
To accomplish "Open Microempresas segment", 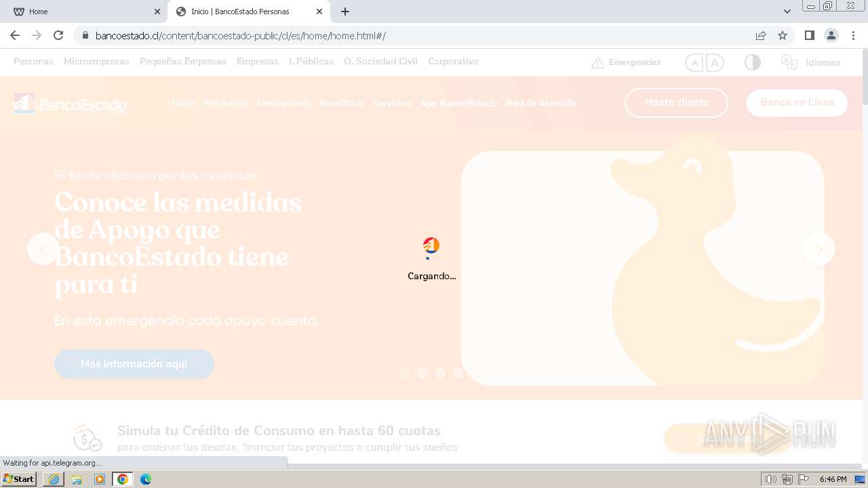I will (96, 61).
